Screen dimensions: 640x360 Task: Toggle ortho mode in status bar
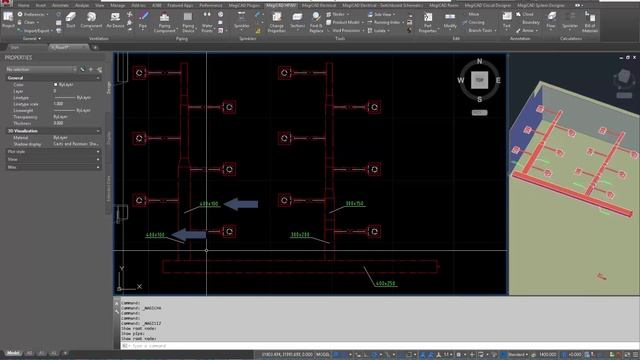tap(365, 354)
